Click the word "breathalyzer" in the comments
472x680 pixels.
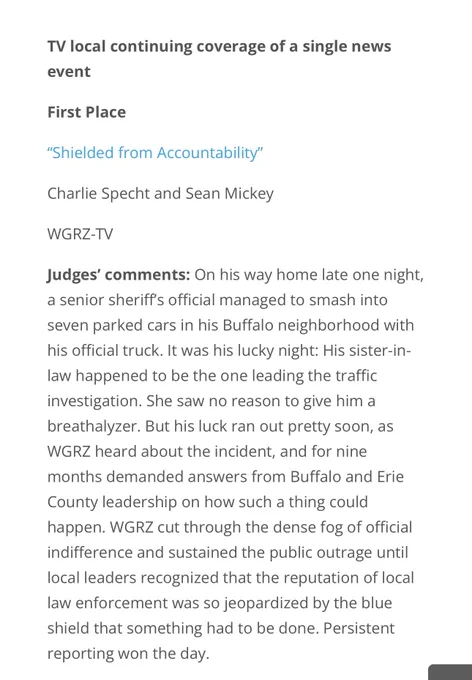(94, 427)
